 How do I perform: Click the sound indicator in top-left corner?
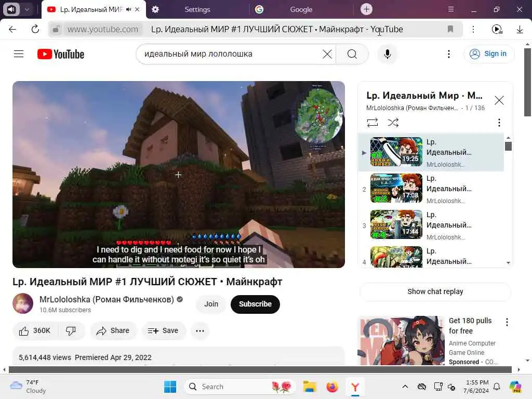coord(11,9)
